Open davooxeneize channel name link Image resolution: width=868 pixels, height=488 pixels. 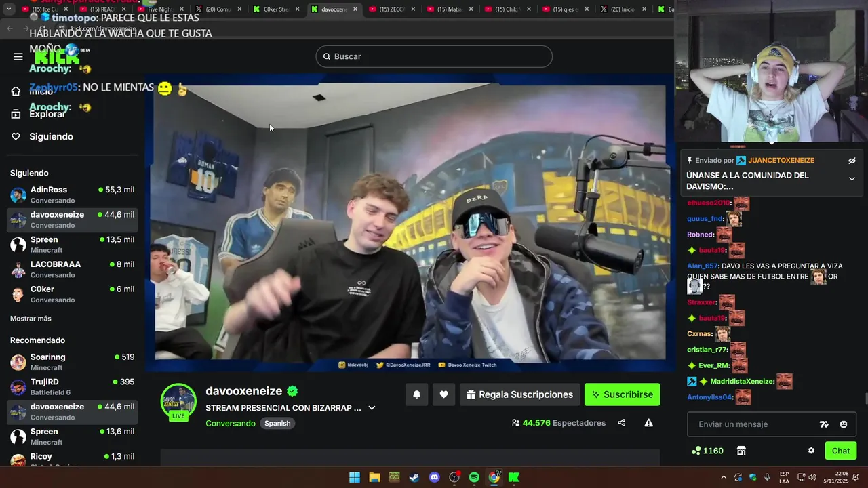[x=243, y=391]
